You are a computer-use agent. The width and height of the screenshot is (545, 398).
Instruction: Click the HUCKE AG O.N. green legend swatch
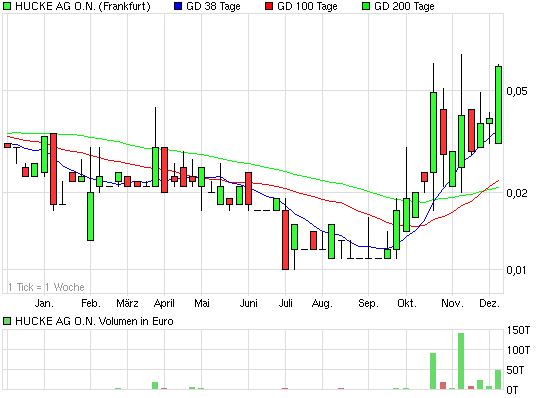click(7, 6)
